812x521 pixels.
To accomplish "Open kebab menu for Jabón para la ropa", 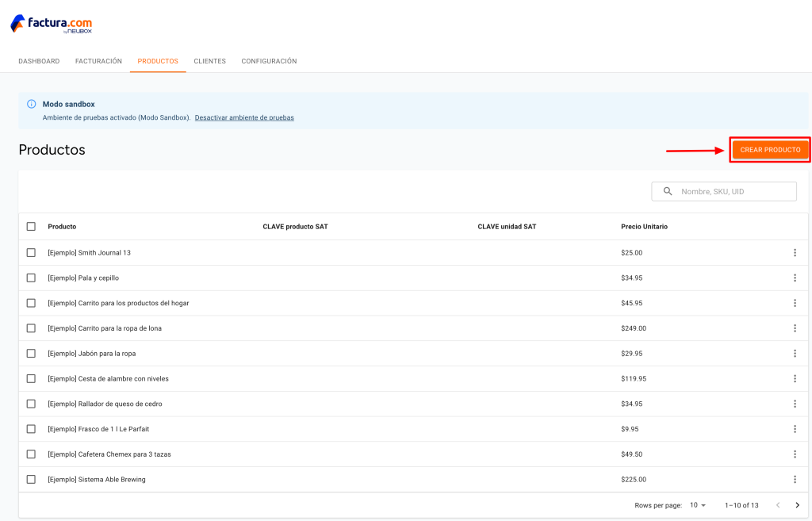I will (795, 353).
